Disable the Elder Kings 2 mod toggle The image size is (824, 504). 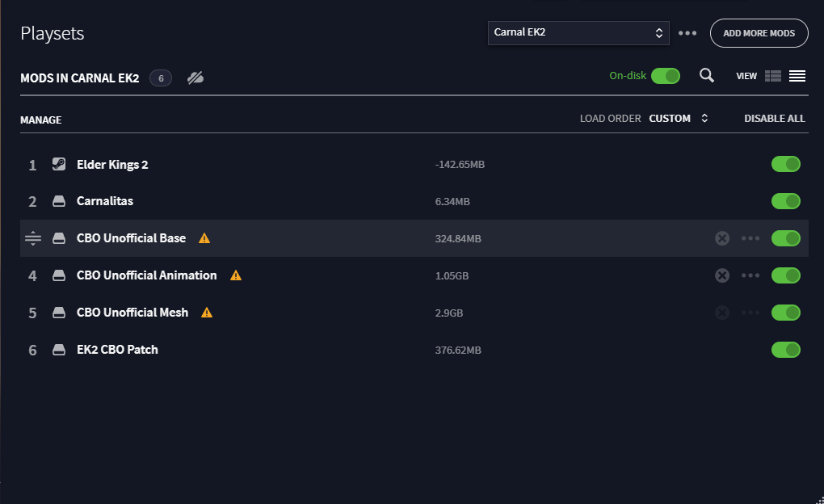[786, 164]
